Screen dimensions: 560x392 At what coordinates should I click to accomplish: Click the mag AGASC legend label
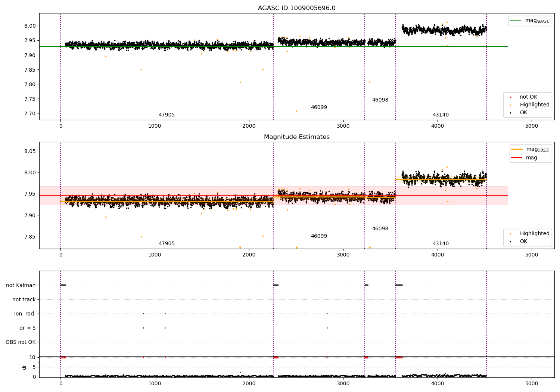tap(537, 21)
